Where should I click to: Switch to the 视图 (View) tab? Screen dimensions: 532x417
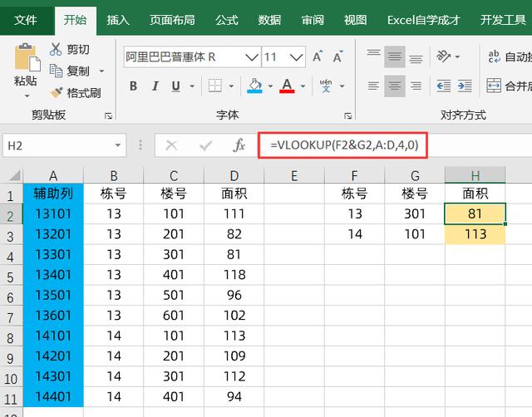point(355,20)
